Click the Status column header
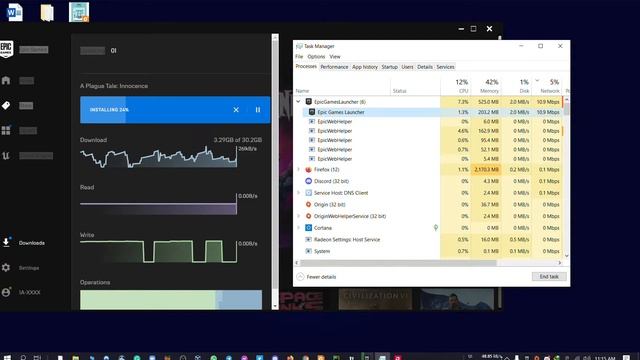 pyautogui.click(x=416, y=86)
